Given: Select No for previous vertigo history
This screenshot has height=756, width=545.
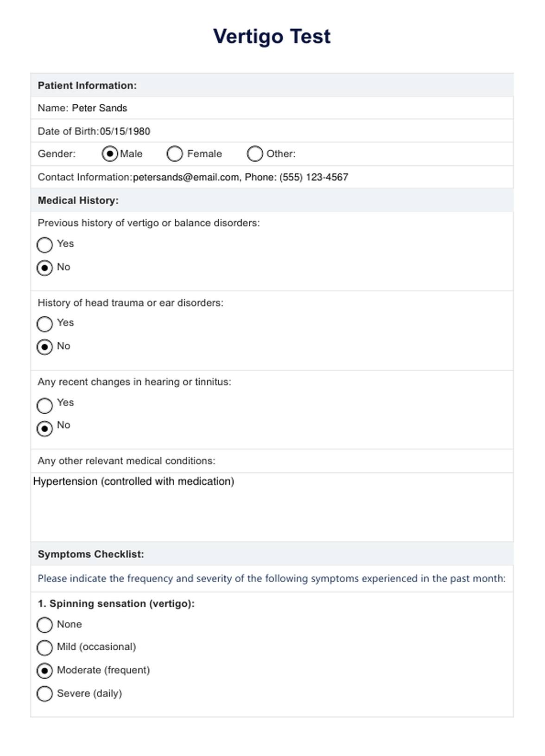Looking at the screenshot, I should pos(44,268).
